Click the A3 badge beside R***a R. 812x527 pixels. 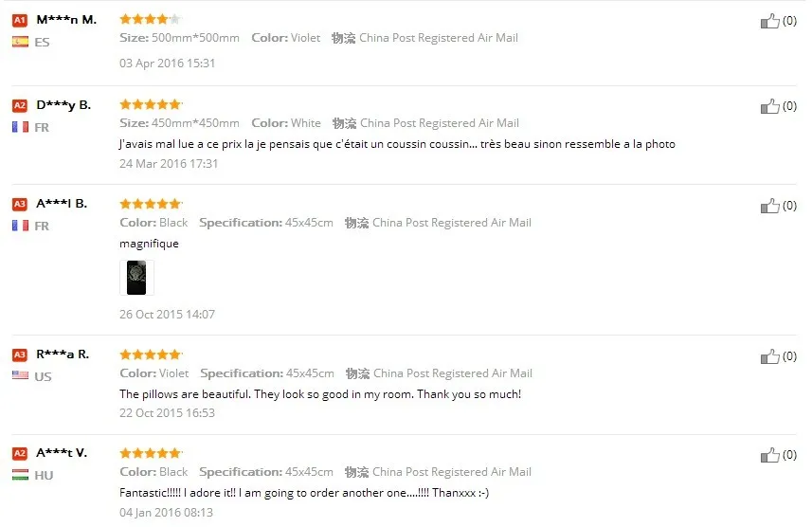pyautogui.click(x=20, y=354)
